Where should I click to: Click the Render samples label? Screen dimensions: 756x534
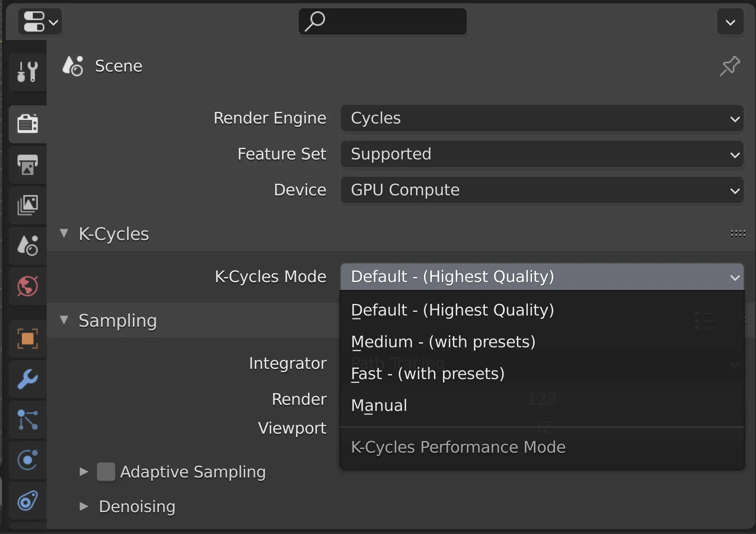click(299, 399)
